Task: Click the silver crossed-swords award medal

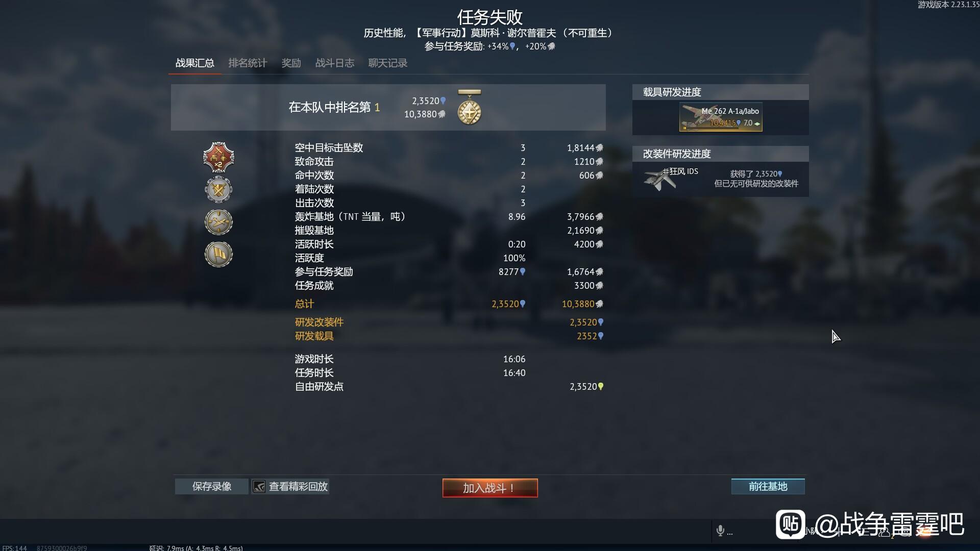Action: (218, 189)
